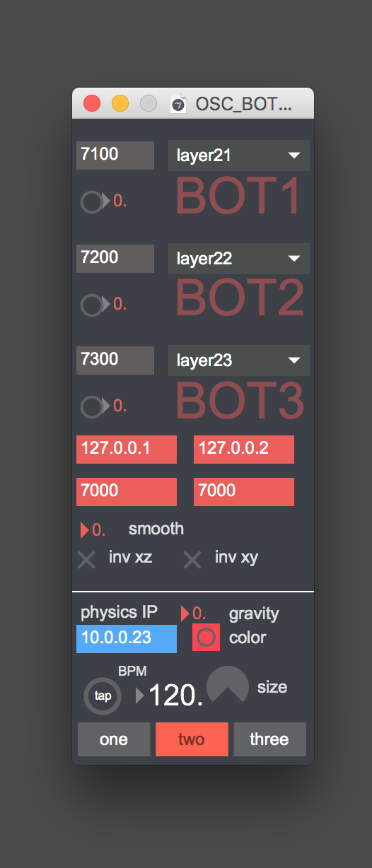Click the BOT2 dial knob
Screen dimensions: 372x868
tap(92, 305)
